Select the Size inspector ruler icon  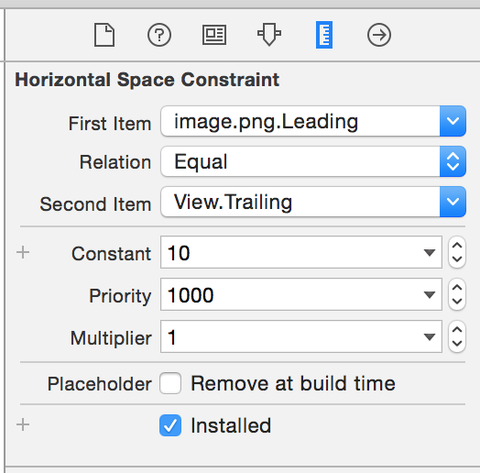324,35
